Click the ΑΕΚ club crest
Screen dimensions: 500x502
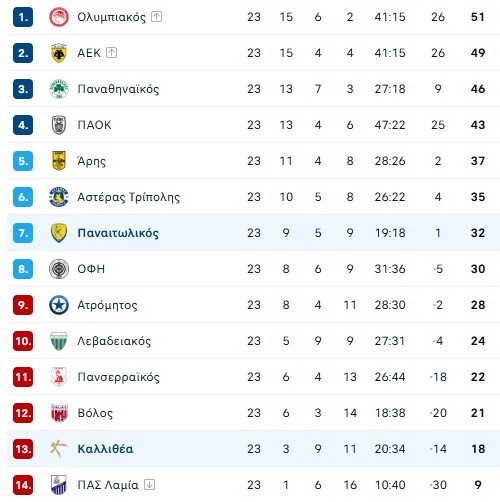[59, 53]
